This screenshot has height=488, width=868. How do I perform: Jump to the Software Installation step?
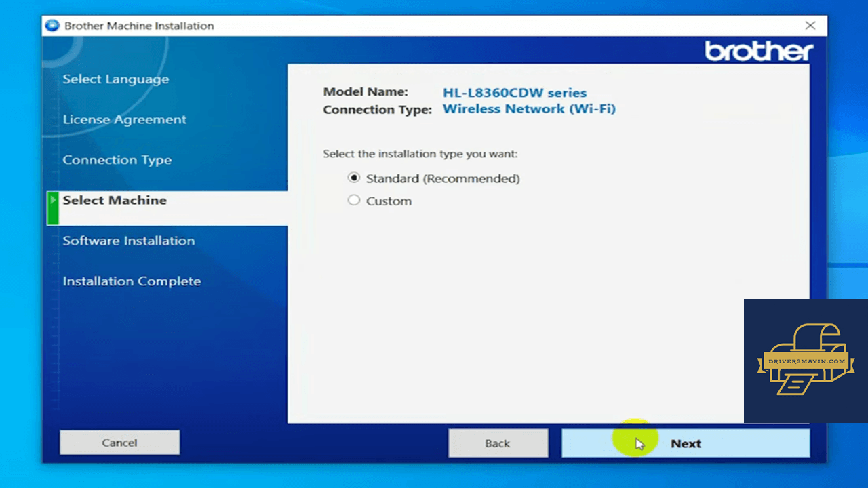(129, 241)
